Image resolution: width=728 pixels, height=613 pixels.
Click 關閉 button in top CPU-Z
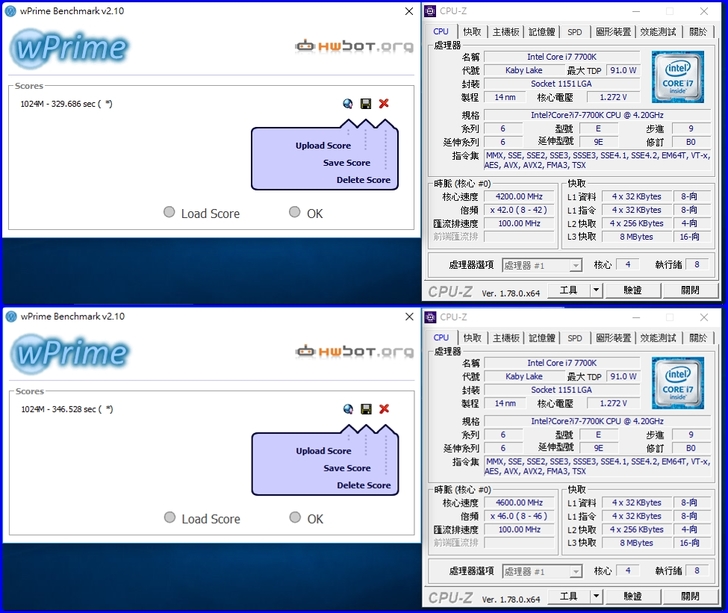[x=690, y=290]
